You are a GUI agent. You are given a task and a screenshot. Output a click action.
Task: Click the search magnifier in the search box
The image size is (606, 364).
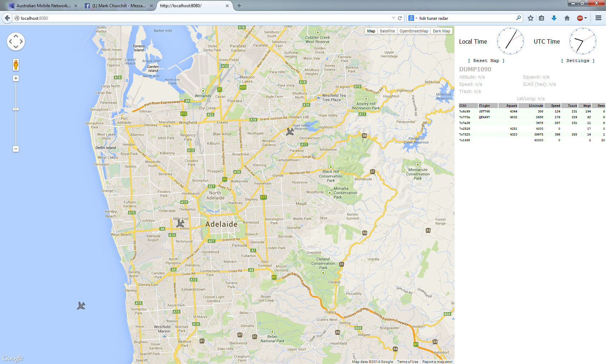tap(518, 18)
